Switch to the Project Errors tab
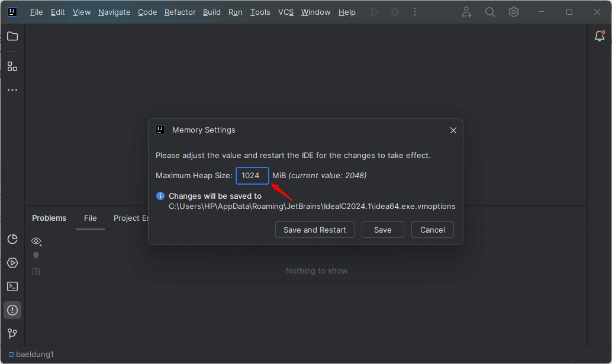Viewport: 612px width, 364px height. [x=131, y=218]
